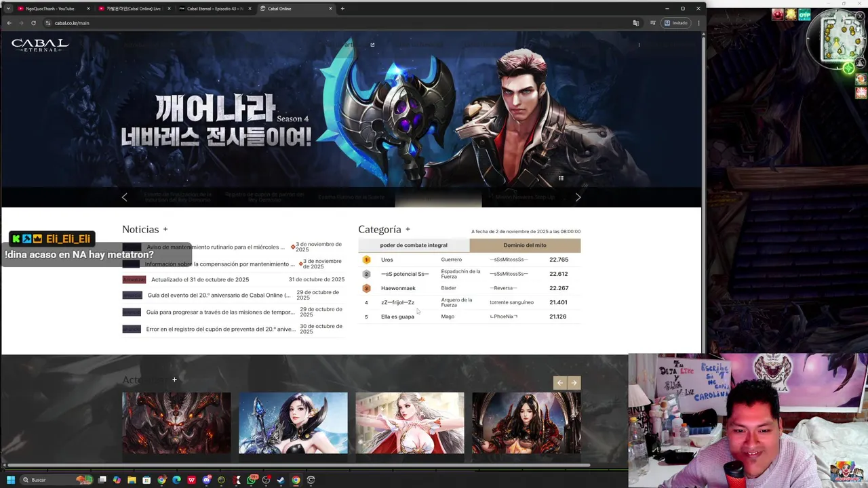Reload the Cabal Online page
This screenshot has height=488, width=868.
pos(33,23)
